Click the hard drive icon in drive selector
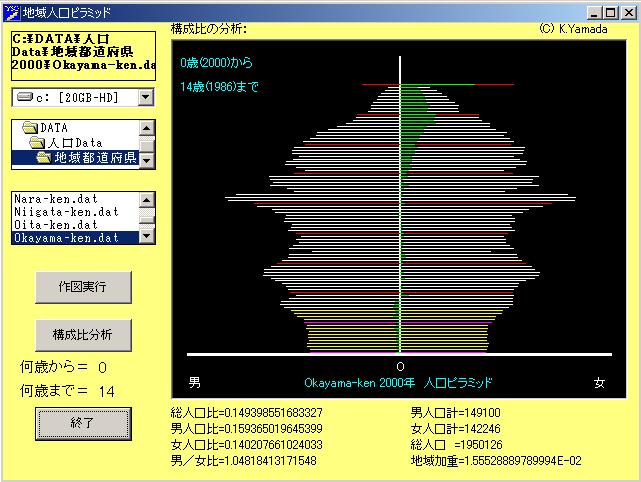 coord(25,97)
